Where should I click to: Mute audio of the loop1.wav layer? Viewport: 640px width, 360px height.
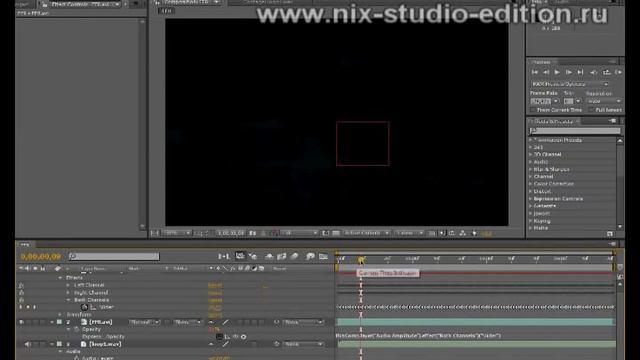tap(28, 344)
